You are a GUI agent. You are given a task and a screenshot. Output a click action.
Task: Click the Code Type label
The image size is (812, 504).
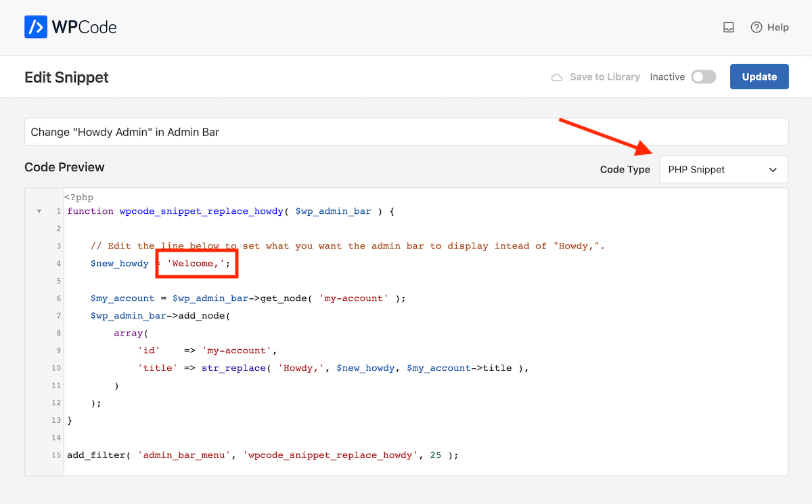(625, 170)
